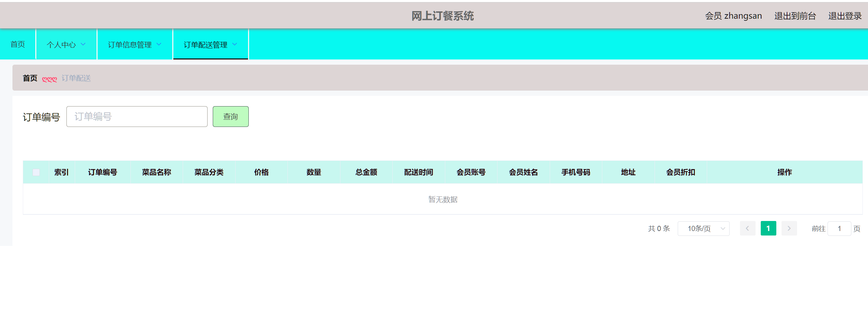Screen dimensions: 868x323
Task: Click the chevron beside 个人中心 menu
Action: coord(83,44)
